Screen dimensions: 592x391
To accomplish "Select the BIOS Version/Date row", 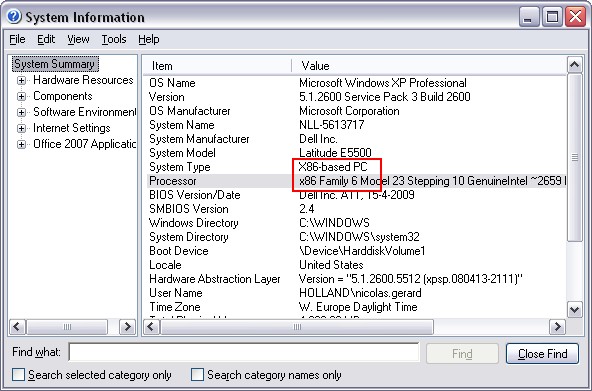I will [355, 195].
